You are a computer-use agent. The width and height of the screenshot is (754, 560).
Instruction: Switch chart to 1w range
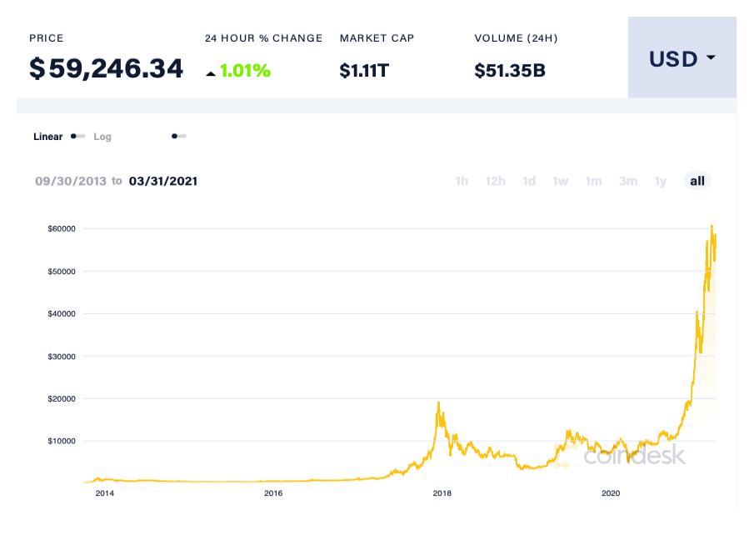[561, 181]
